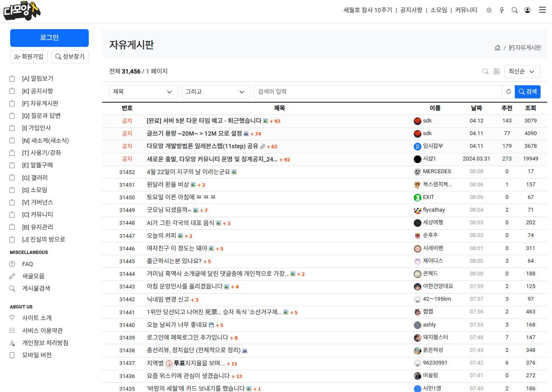Open 공지사항 in top navigation
The width and height of the screenshot is (552, 392).
click(x=411, y=10)
